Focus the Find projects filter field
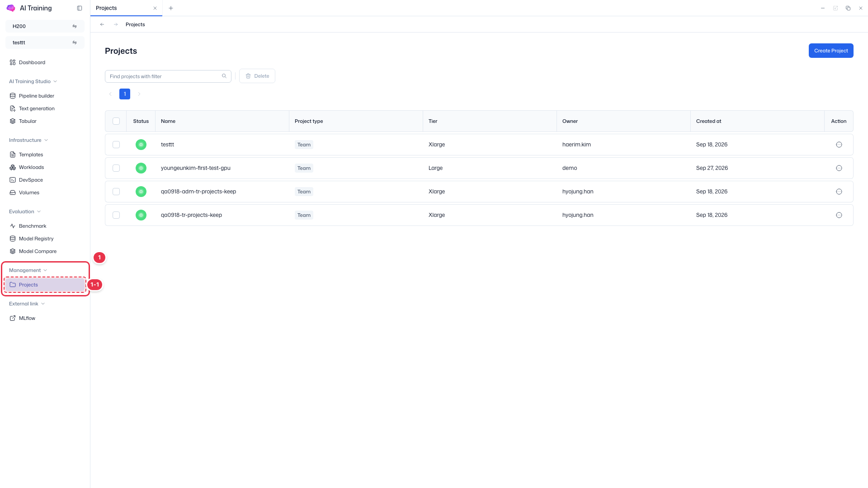Screen dimensions: 868x488 point(168,76)
